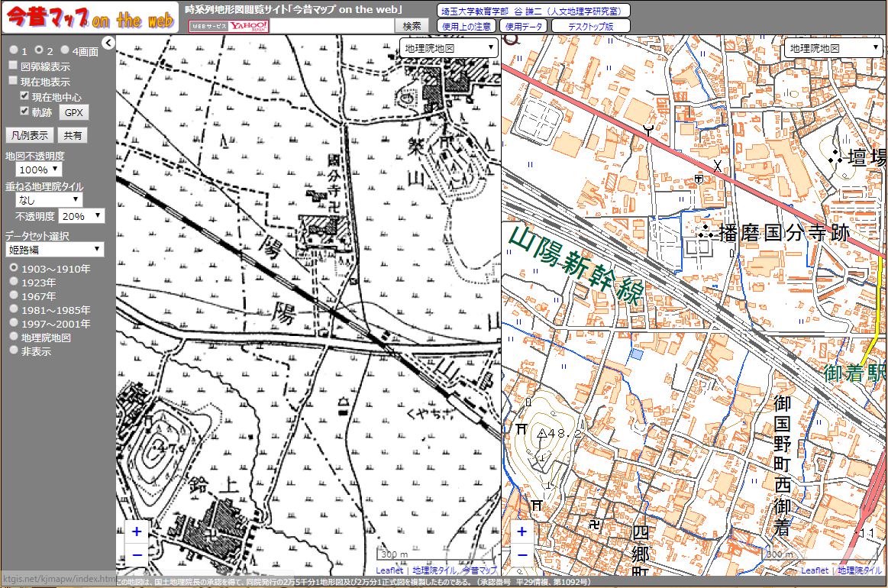
Task: Select the 非表示 radio option
Action: point(14,350)
